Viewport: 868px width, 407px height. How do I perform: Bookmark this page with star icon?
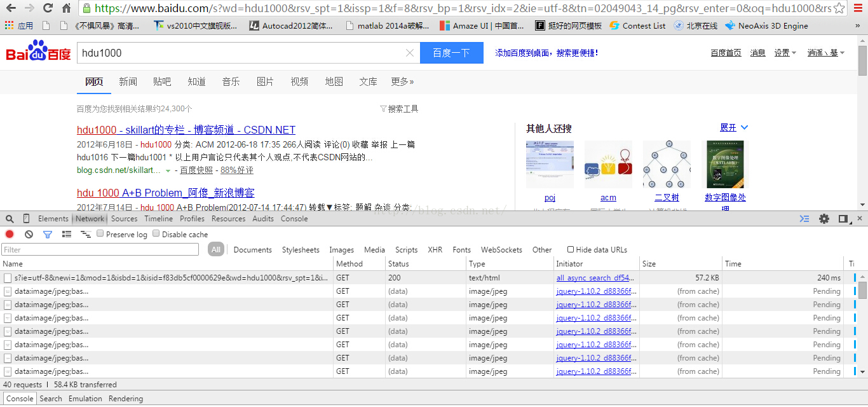pyautogui.click(x=839, y=8)
